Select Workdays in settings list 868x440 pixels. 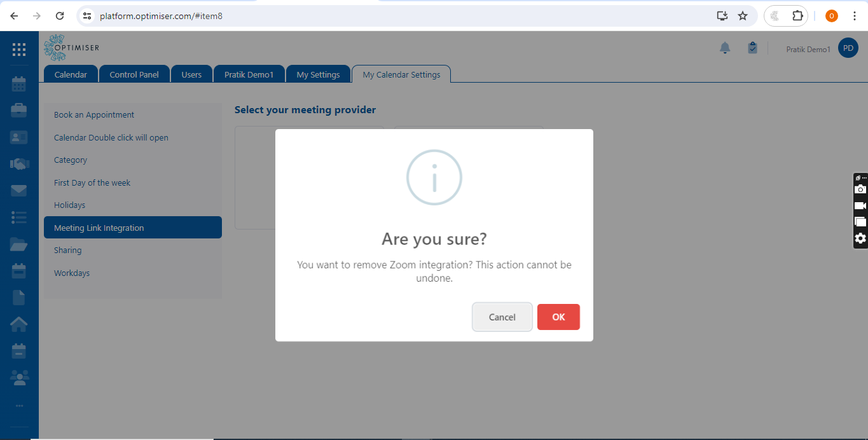[x=72, y=273]
